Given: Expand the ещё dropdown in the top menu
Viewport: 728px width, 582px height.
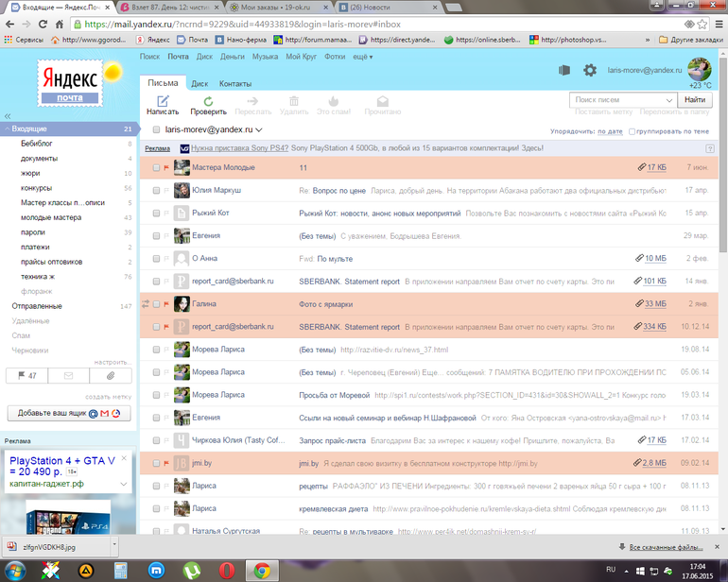Looking at the screenshot, I should pyautogui.click(x=362, y=57).
